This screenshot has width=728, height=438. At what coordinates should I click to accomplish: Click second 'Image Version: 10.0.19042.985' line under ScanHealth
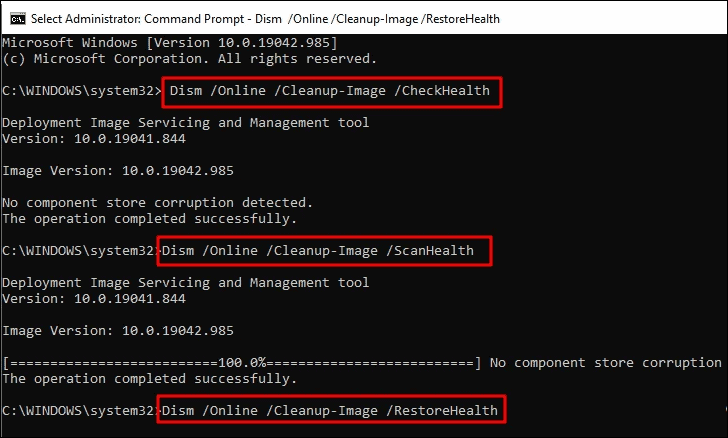[118, 331]
